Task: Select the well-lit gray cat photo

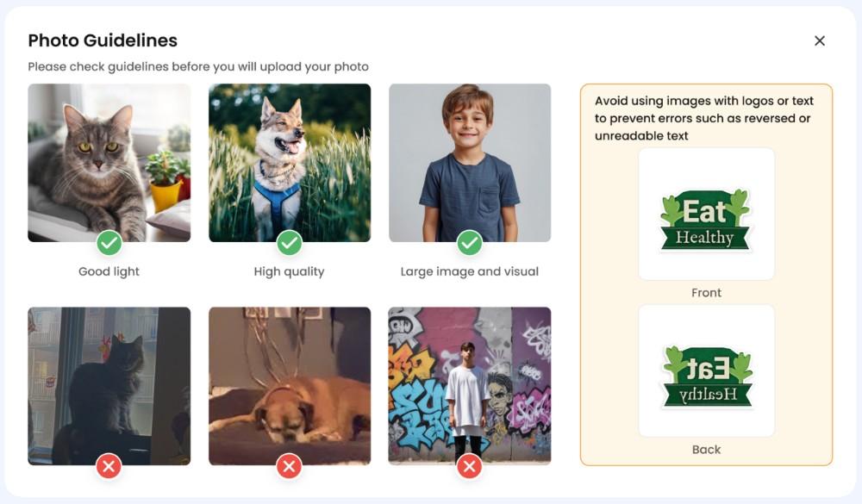Action: [109, 159]
